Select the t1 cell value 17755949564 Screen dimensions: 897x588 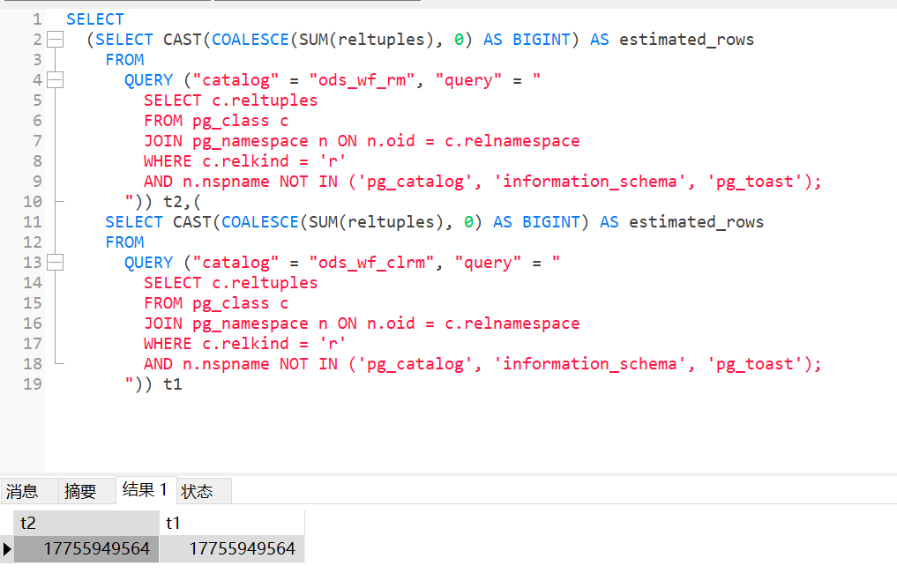[232, 549]
